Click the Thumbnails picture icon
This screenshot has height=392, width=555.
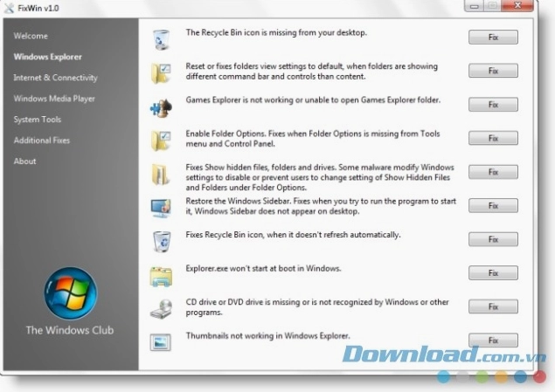[x=160, y=342]
